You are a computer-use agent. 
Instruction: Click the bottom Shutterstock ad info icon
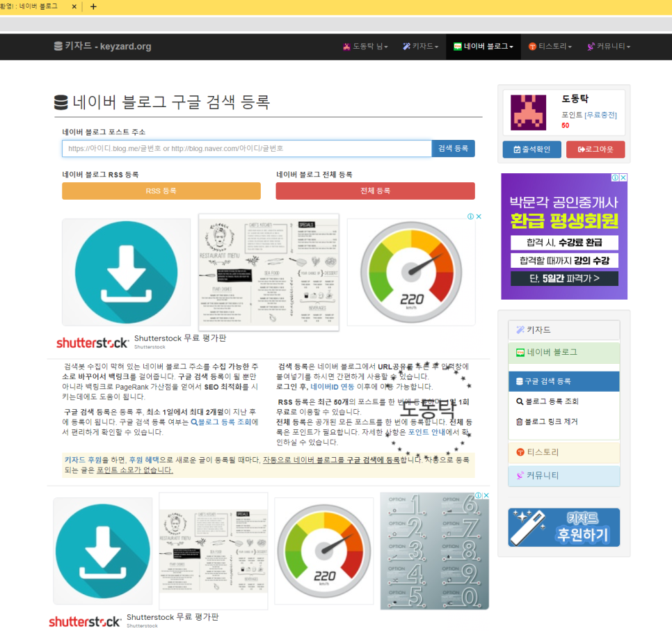click(479, 495)
